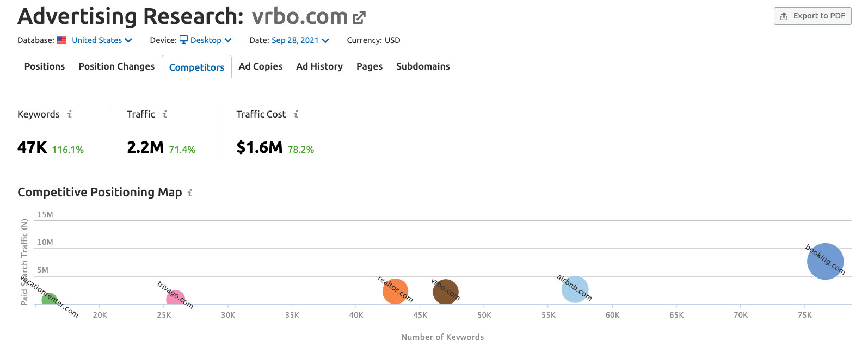This screenshot has height=340, width=868.
Task: Click the 2.2M traffic value
Action: coord(145,147)
